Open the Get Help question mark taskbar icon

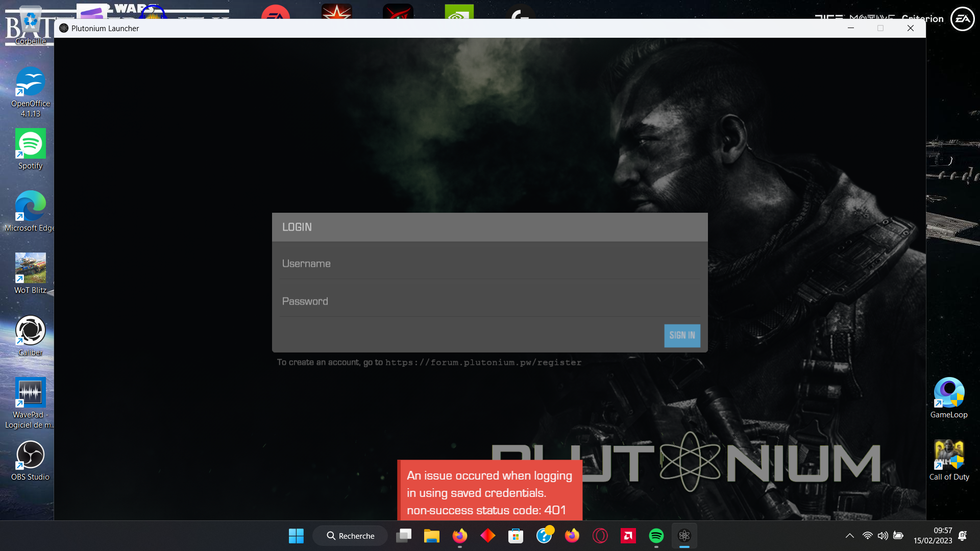coord(544,536)
